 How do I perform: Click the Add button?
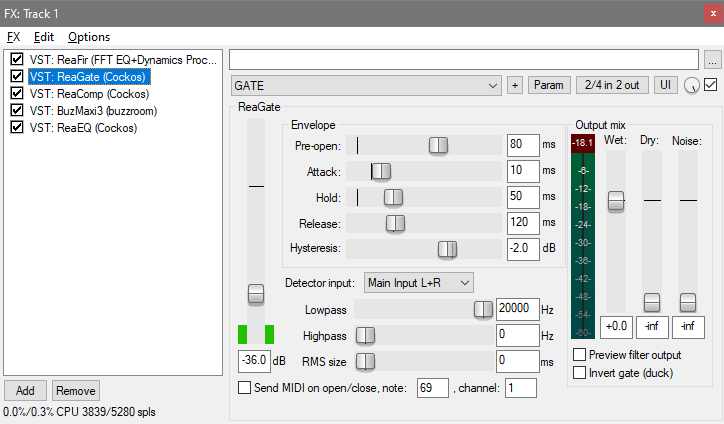tap(25, 390)
